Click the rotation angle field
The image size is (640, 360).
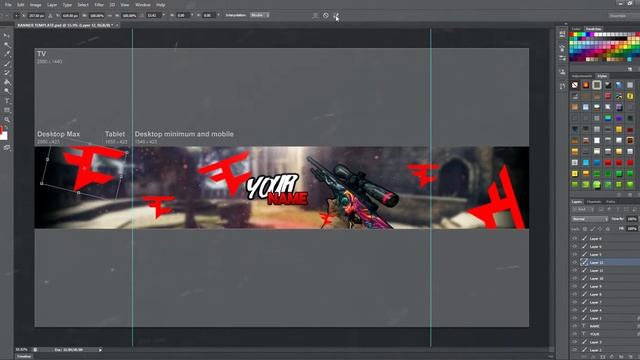click(x=152, y=16)
